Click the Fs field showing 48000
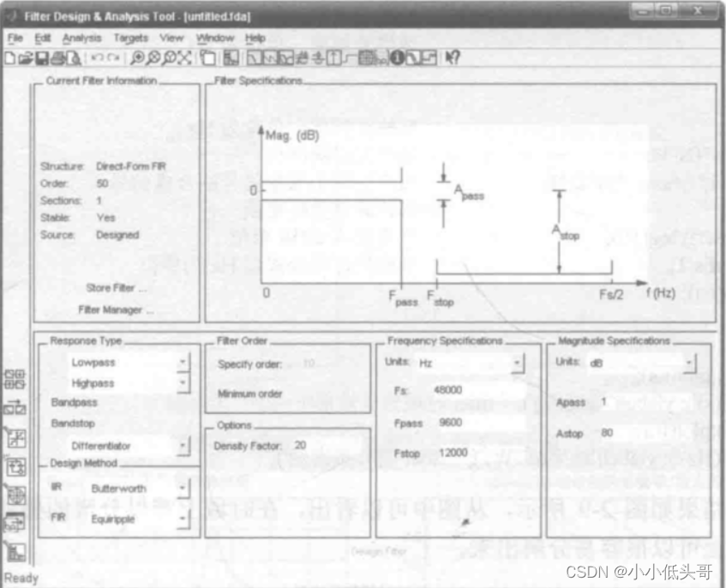This screenshot has height=588, width=726. (x=478, y=390)
